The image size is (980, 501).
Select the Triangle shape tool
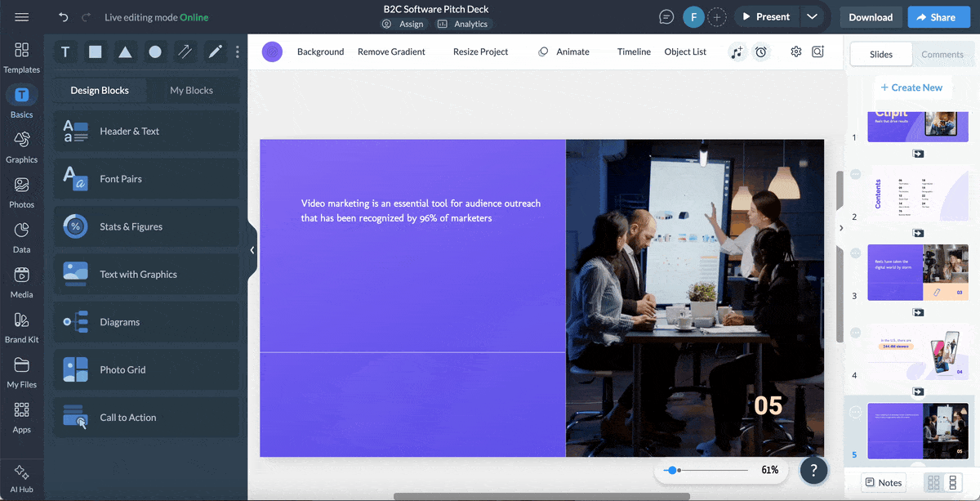125,51
